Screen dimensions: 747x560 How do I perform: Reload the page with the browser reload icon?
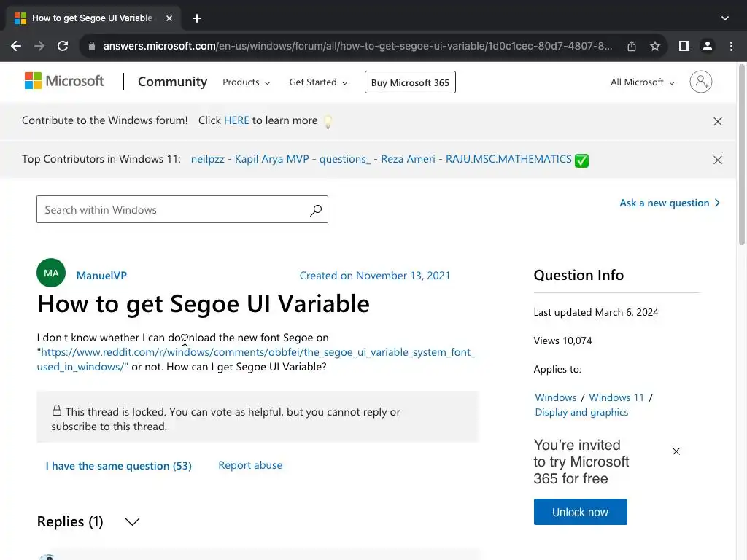63,46
